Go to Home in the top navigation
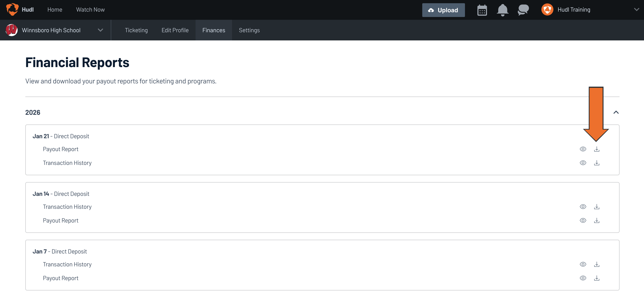This screenshot has width=644, height=301. tap(55, 9)
